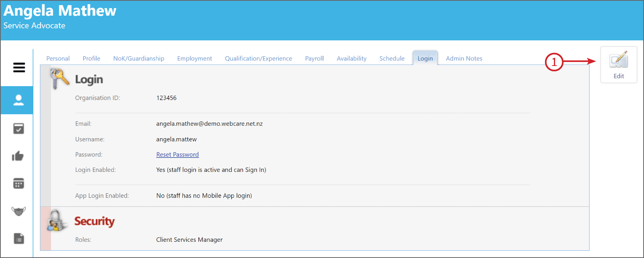View the Availability tab
Image resolution: width=644 pixels, height=258 pixels.
[352, 58]
